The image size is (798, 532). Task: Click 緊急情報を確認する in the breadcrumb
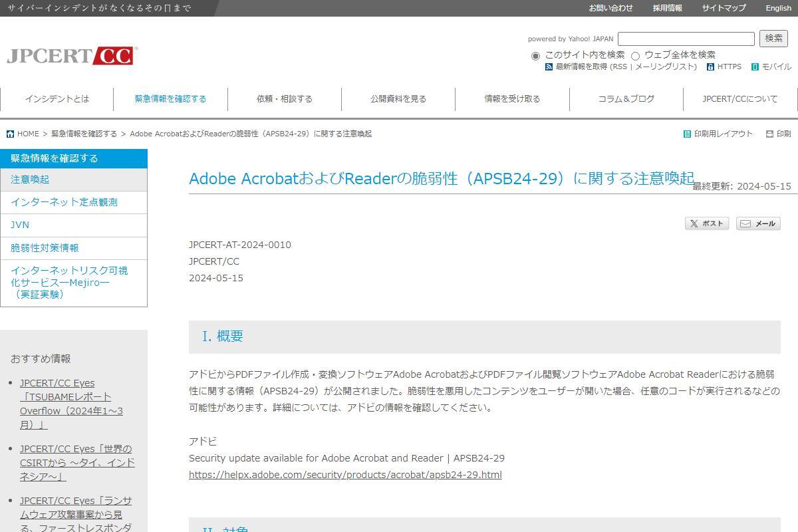point(84,134)
